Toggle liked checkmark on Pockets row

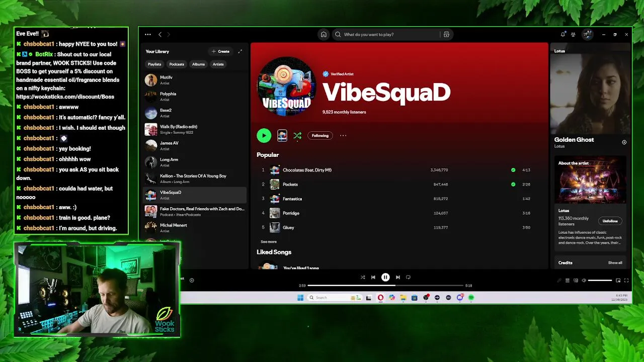pos(513,185)
